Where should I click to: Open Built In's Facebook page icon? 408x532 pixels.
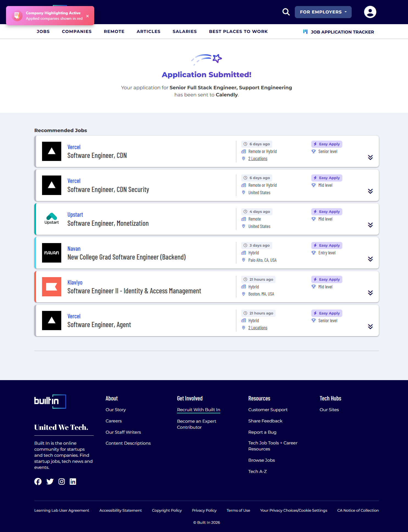pos(38,481)
